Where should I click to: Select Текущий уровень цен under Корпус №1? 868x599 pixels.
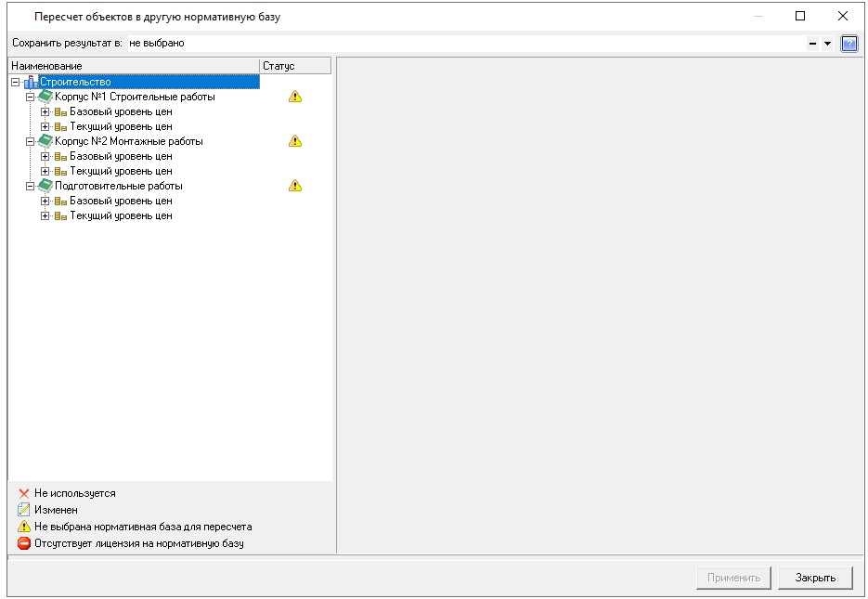(121, 126)
